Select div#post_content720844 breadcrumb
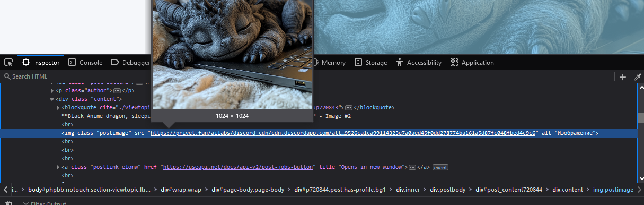 (509, 190)
